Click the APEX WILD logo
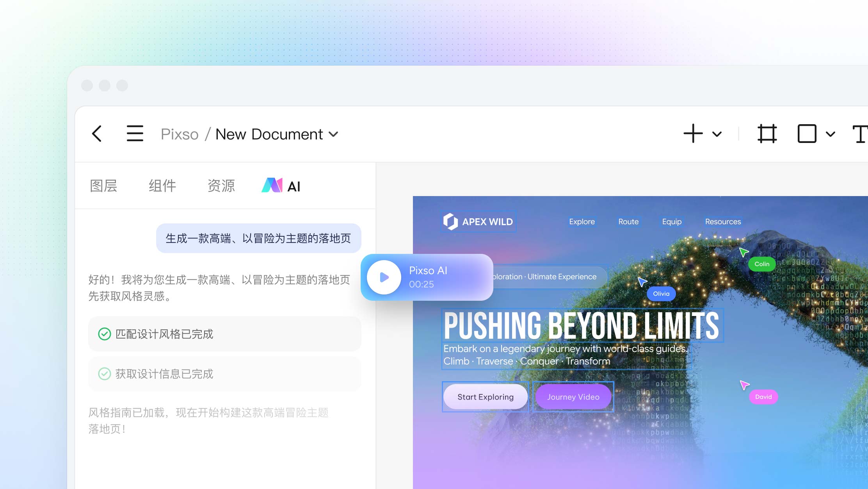The height and width of the screenshot is (489, 868). [x=478, y=221]
